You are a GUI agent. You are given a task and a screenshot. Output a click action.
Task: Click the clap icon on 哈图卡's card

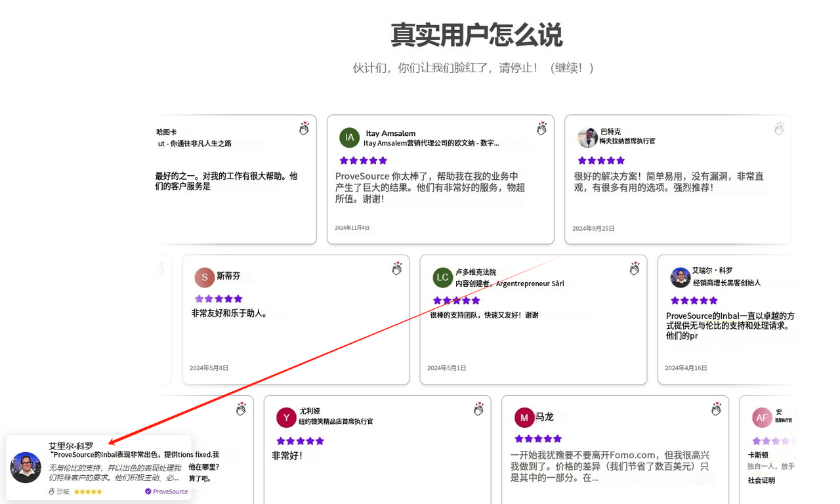[x=304, y=129]
